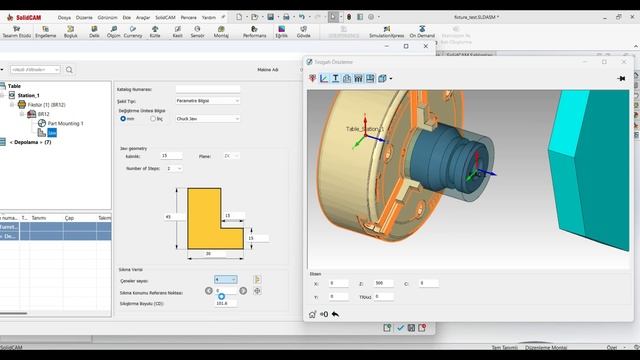
Task: Click the pin icon in viewer window
Action: point(621,78)
